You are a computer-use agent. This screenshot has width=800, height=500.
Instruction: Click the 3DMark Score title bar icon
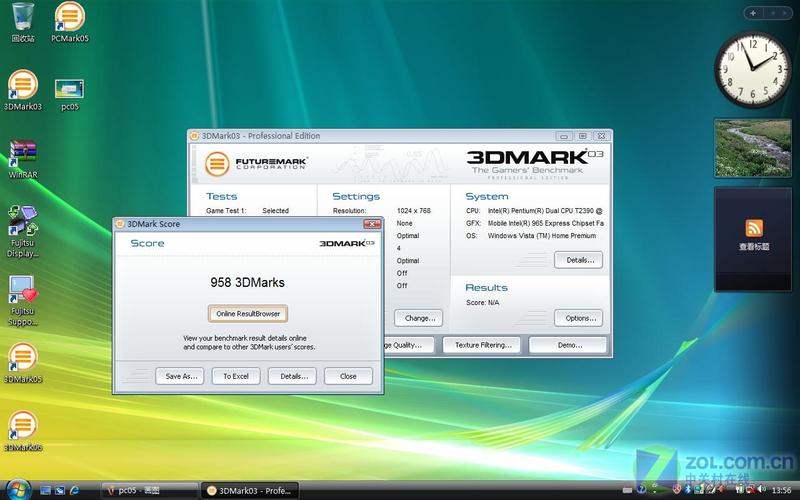(120, 224)
